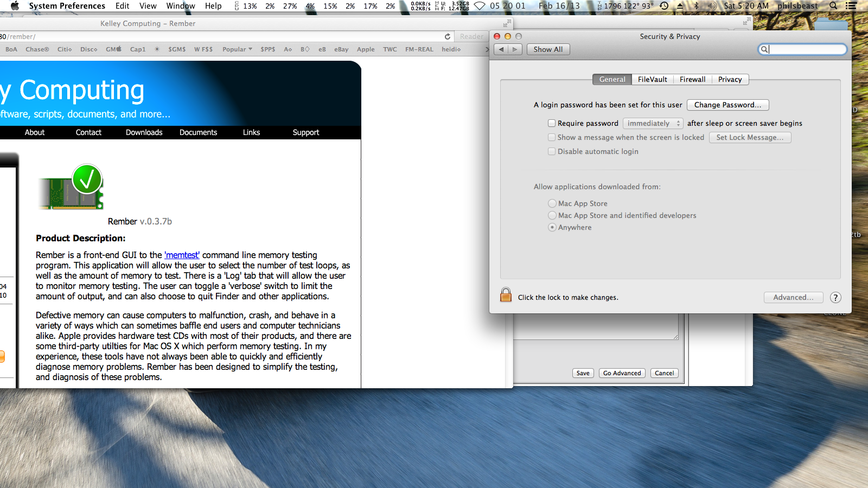Toggle Disable automatic login checkbox

[x=552, y=151]
